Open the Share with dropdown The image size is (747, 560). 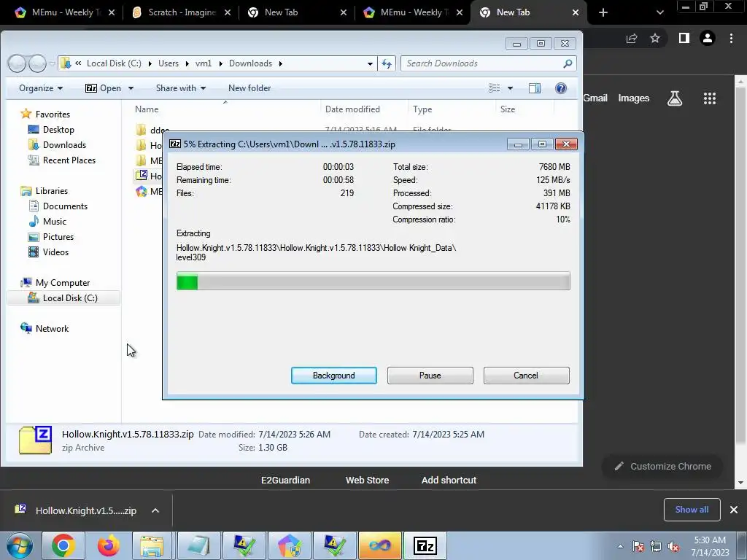(x=181, y=88)
